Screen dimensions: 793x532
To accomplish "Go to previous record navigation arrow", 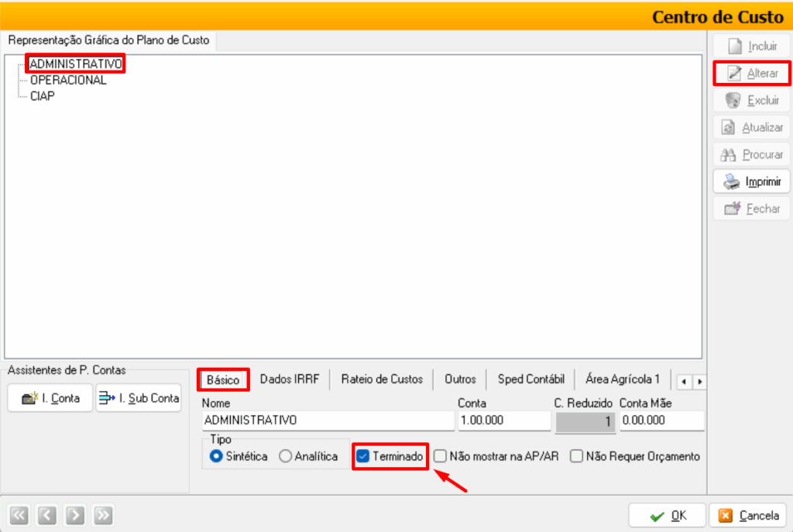I will tap(46, 514).
